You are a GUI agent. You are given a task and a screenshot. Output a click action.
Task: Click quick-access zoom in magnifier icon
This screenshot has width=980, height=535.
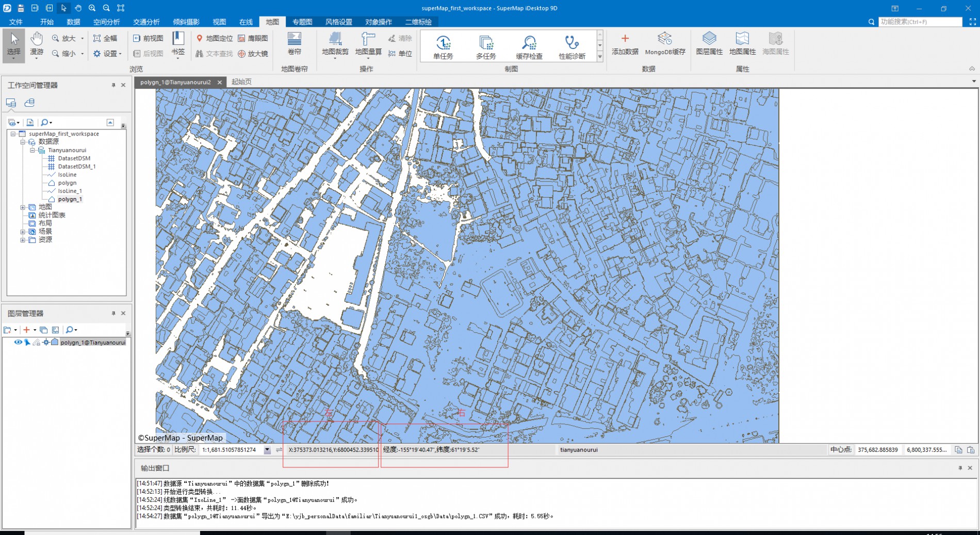92,8
